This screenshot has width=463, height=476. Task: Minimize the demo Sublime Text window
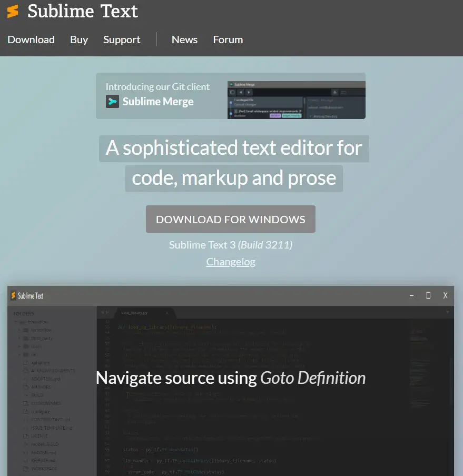pos(412,295)
